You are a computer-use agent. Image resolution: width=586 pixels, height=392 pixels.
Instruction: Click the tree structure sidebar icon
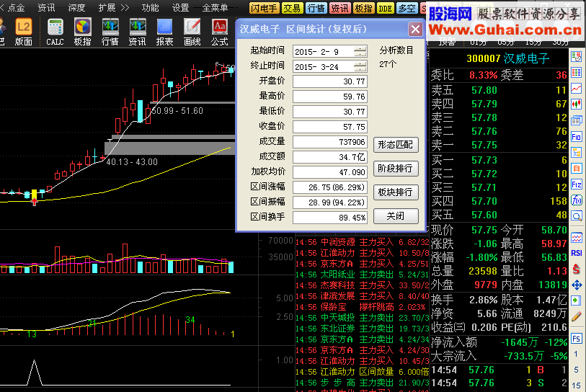[577, 153]
